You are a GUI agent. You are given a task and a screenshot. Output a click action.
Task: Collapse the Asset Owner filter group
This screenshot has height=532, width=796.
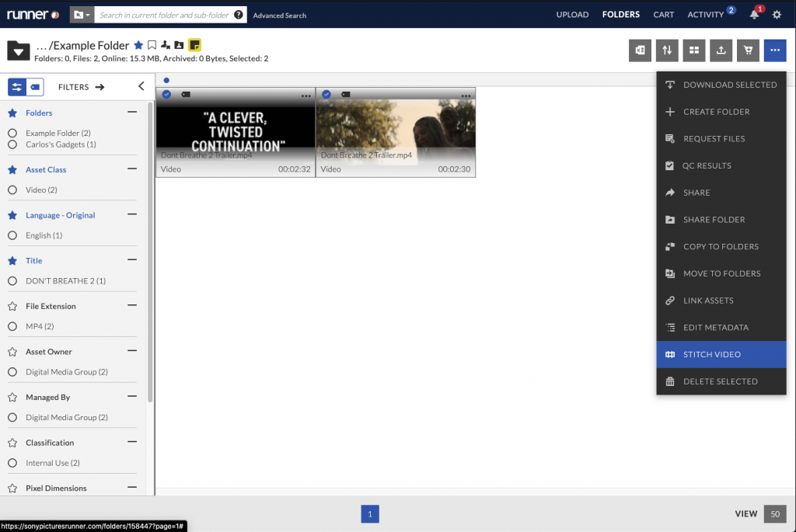[x=132, y=351]
